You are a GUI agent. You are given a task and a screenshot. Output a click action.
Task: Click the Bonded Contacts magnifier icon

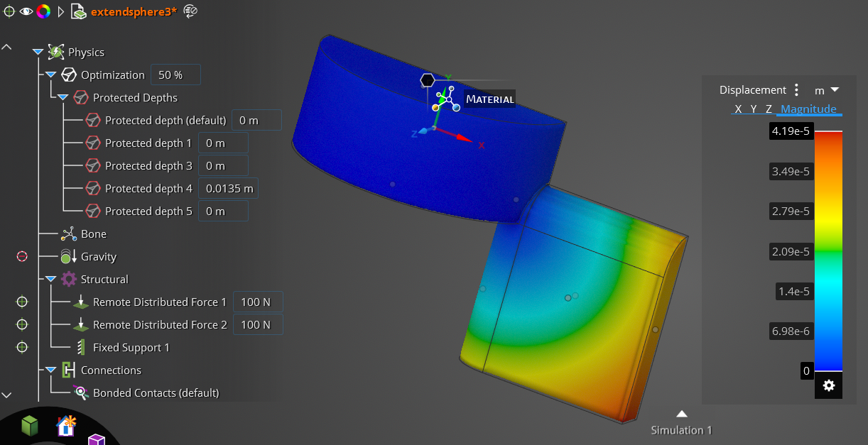click(81, 392)
